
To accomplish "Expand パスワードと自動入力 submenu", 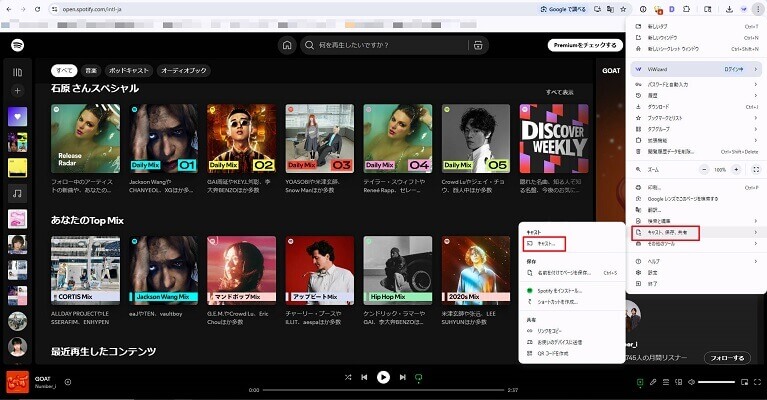I will pyautogui.click(x=697, y=85).
